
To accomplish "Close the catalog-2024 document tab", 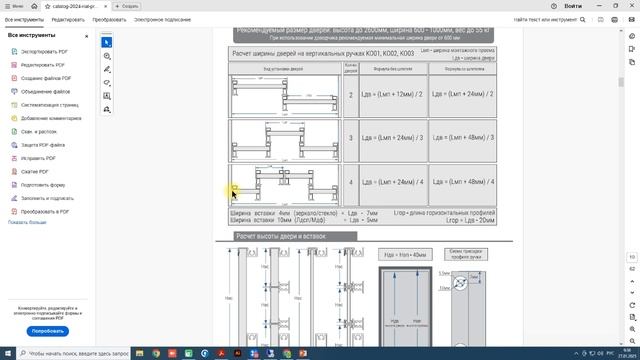I will (x=105, y=7).
